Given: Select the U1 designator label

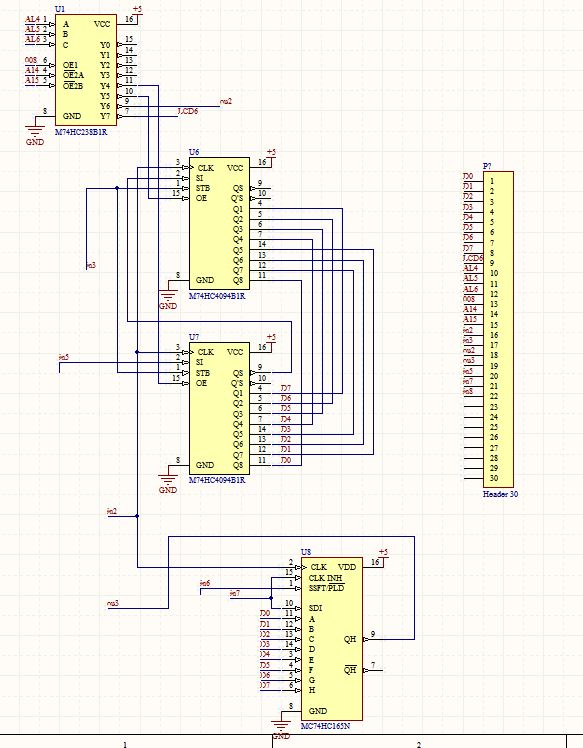Looking at the screenshot, I should click(60, 9).
